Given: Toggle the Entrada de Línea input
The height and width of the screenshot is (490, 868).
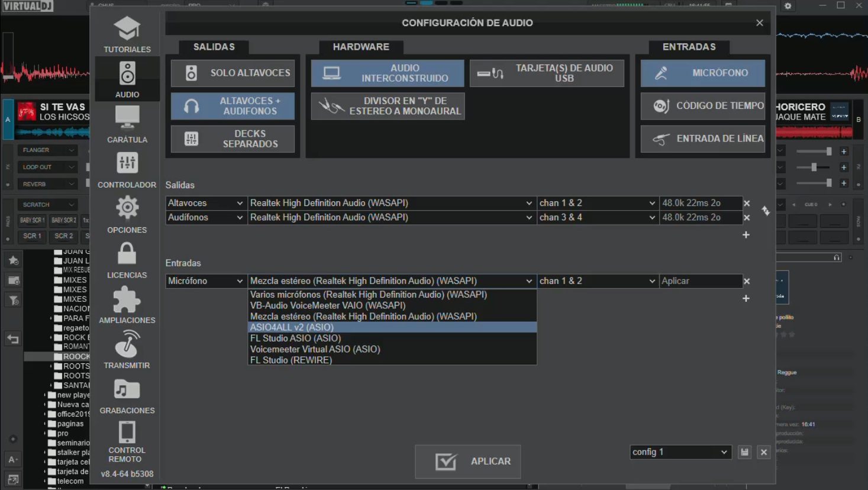Looking at the screenshot, I should [703, 139].
